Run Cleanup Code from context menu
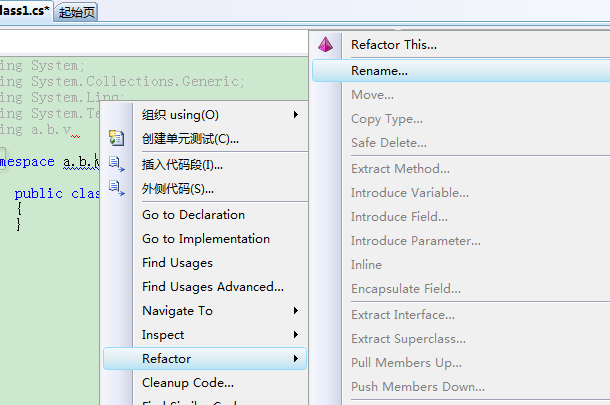This screenshot has width=610, height=405. 188,382
